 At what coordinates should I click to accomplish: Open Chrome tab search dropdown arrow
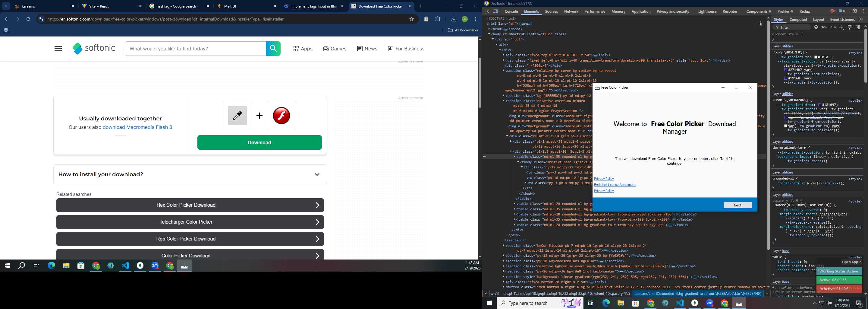[x=6, y=6]
